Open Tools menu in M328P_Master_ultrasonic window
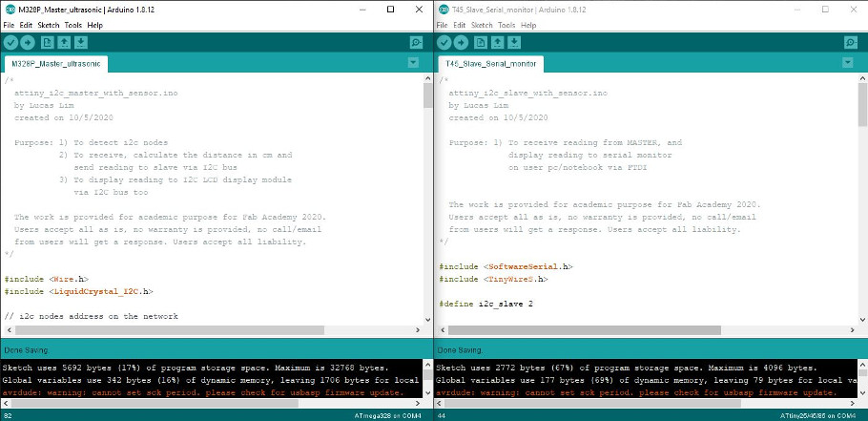This screenshot has width=868, height=421. 73,25
